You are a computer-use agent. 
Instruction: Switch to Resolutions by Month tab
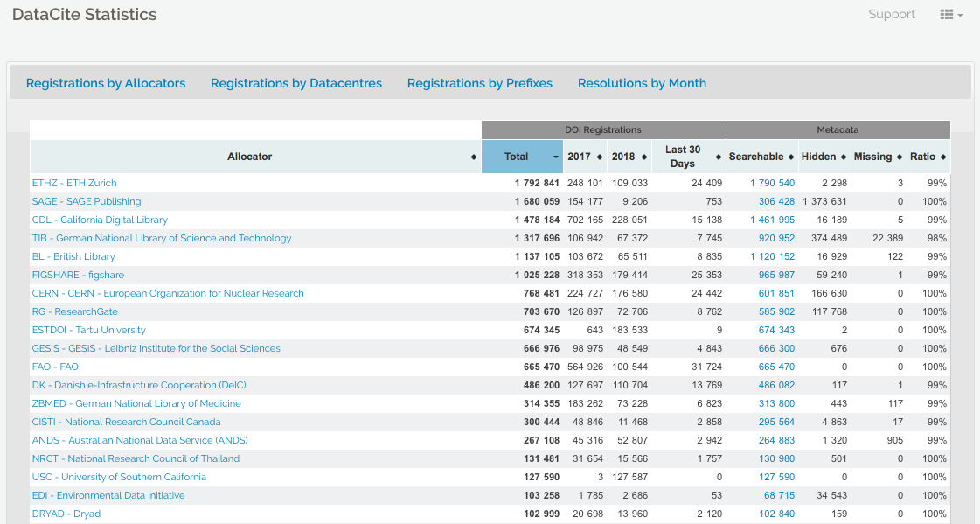pyautogui.click(x=642, y=83)
